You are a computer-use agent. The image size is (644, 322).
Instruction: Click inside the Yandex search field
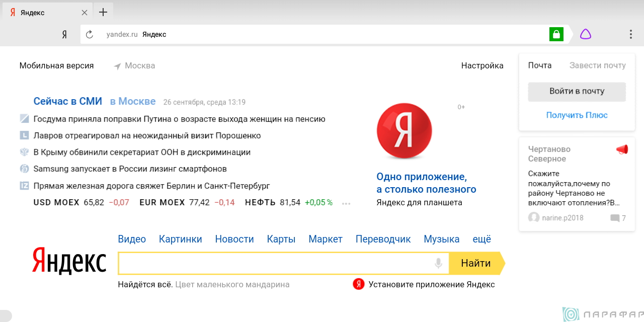point(274,263)
